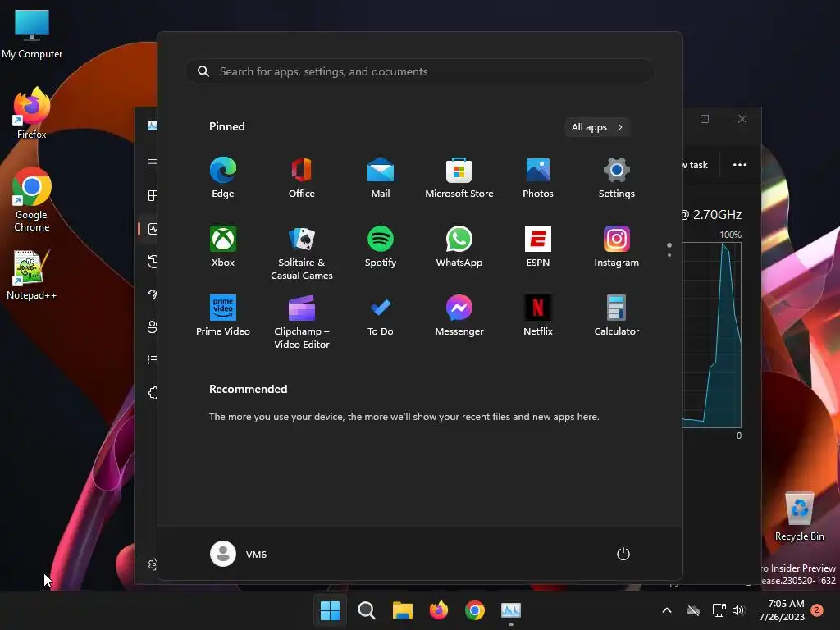Launch the ESPN app
840x630 pixels.
[538, 247]
